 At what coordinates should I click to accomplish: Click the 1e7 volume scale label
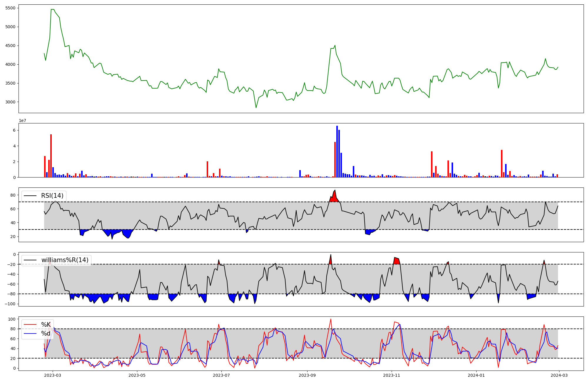click(23, 121)
